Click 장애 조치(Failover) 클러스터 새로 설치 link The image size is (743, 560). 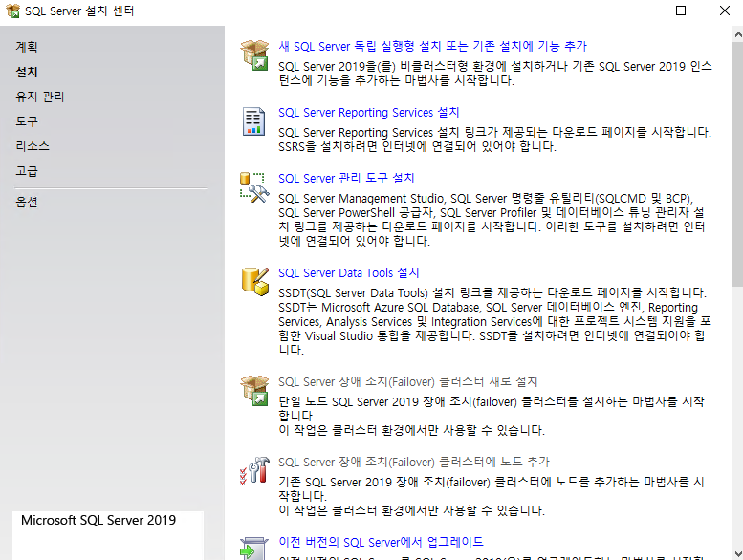(408, 381)
